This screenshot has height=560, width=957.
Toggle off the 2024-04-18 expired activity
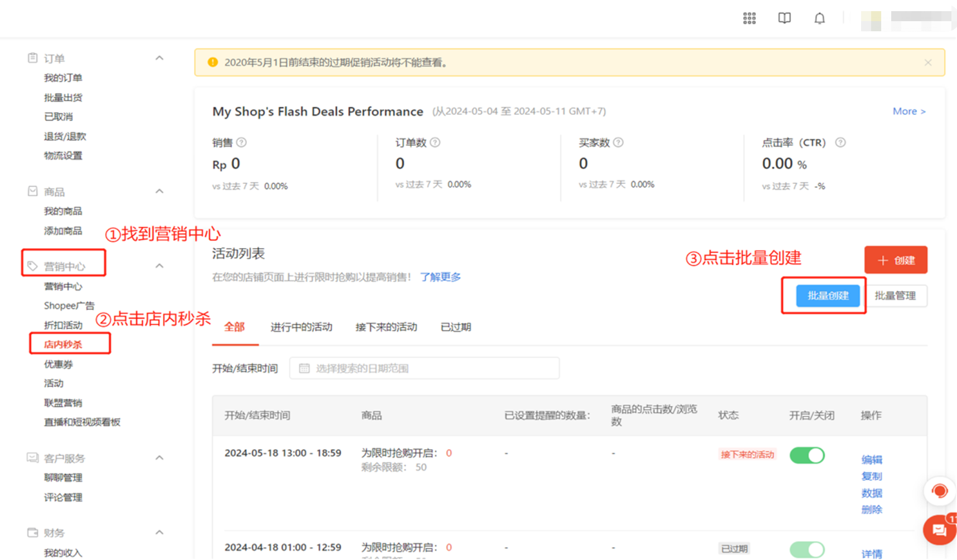[x=807, y=549]
